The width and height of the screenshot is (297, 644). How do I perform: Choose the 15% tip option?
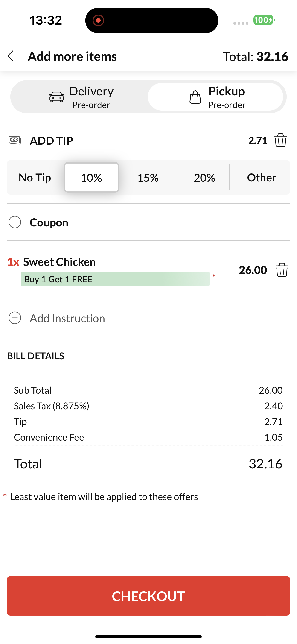click(x=148, y=178)
